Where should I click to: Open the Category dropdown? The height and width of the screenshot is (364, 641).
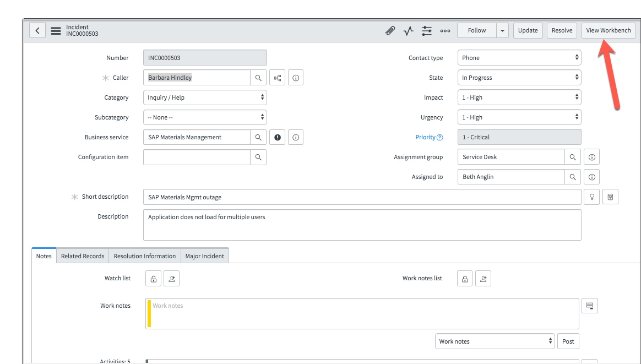pos(205,97)
